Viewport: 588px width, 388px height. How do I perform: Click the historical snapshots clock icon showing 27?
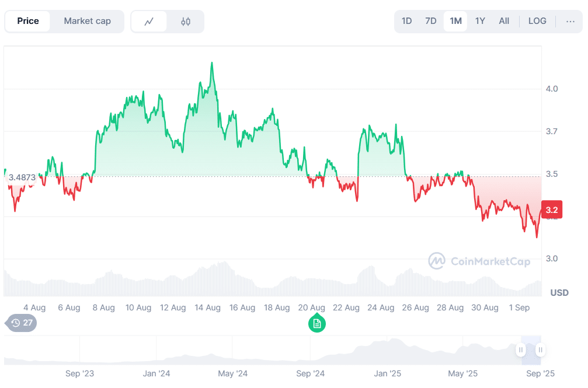[x=20, y=323]
